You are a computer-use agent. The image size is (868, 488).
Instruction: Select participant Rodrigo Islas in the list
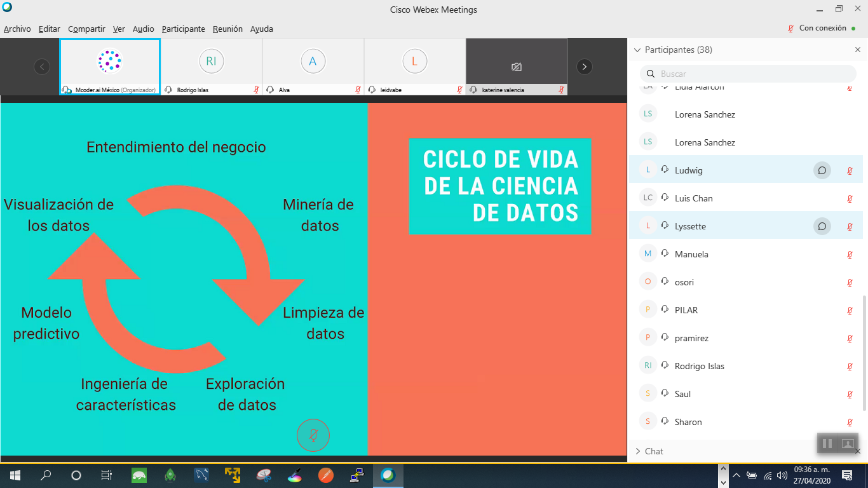click(x=699, y=366)
